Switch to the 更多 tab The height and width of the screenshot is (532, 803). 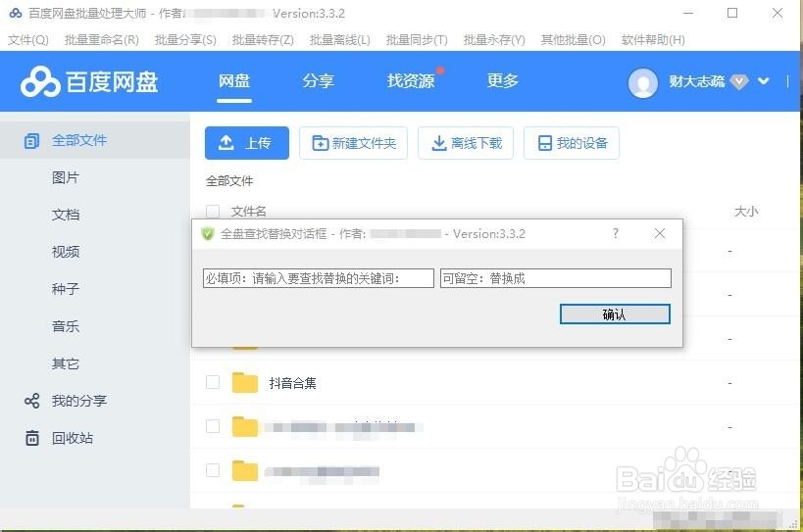click(x=502, y=80)
